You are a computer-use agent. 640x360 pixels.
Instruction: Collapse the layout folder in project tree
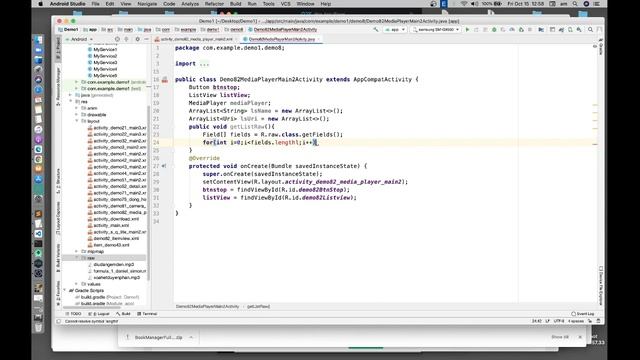pyautogui.click(x=76, y=121)
